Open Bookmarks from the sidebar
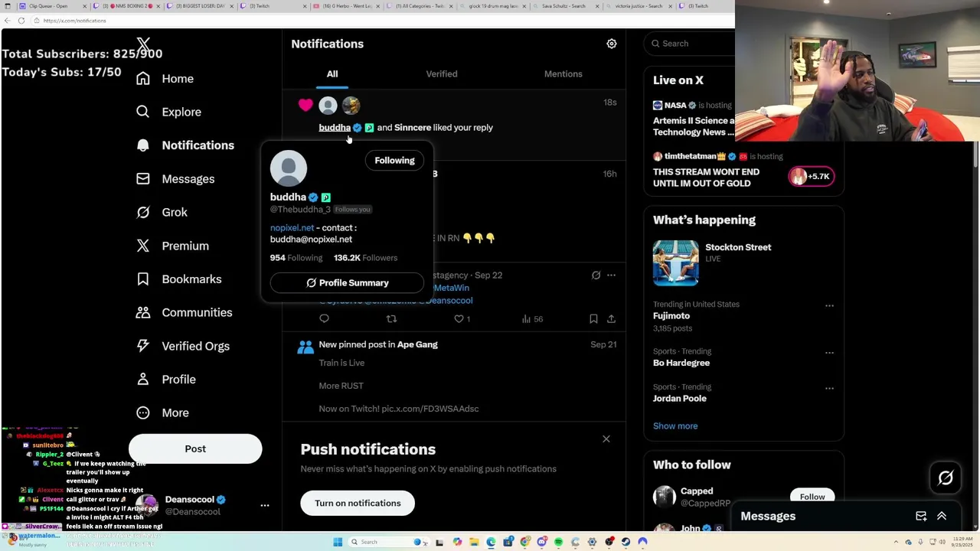The height and width of the screenshot is (551, 980). (179, 279)
